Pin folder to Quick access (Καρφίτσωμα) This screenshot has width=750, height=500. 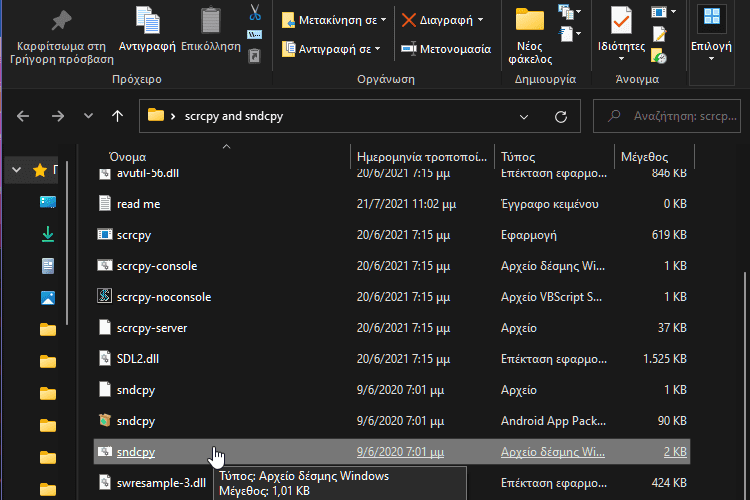[62, 36]
